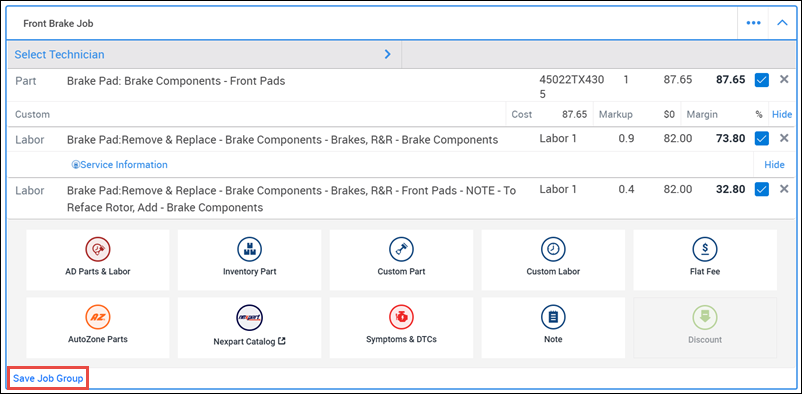Click the labor quantity 0.9
Image resolution: width=802 pixels, height=394 pixels.
coord(626,139)
